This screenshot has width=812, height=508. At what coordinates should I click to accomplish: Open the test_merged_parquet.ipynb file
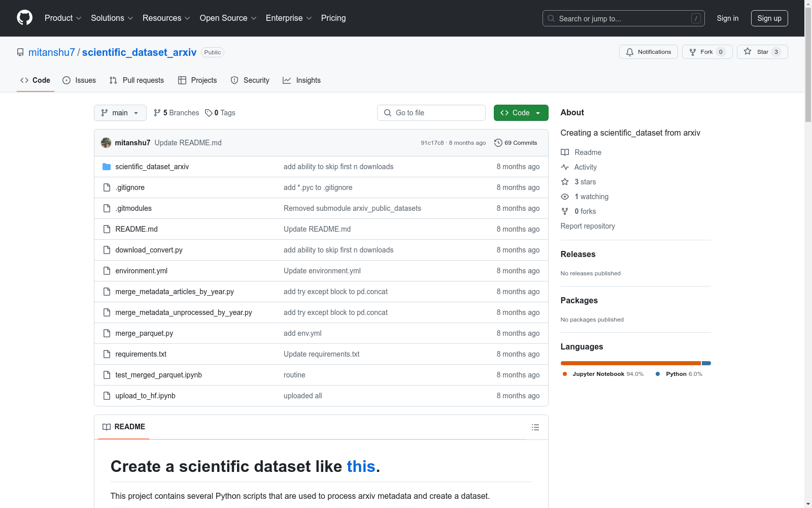(x=158, y=375)
